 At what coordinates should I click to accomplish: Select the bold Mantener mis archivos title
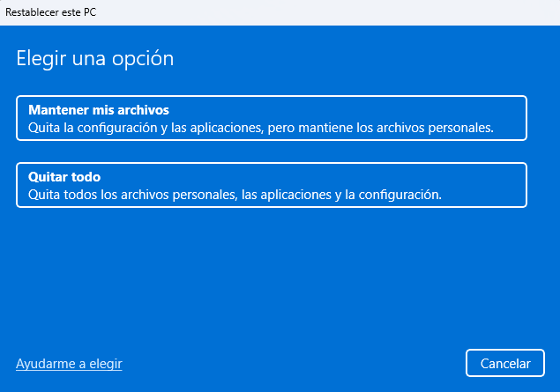pos(99,110)
